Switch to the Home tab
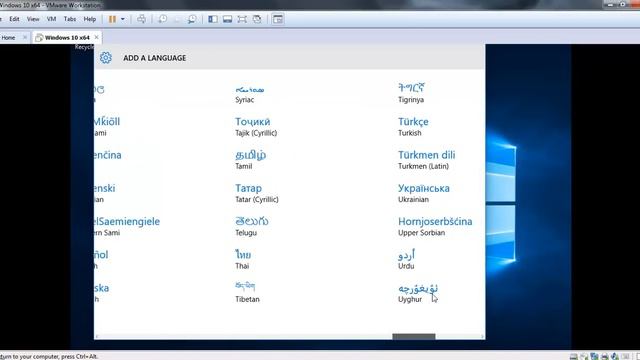 [8, 38]
